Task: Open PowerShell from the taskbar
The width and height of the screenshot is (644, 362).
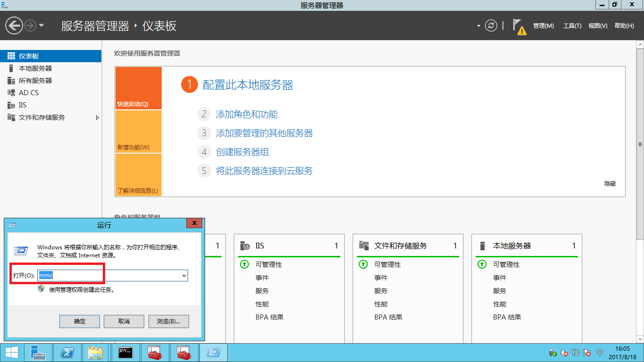Action: tap(67, 353)
